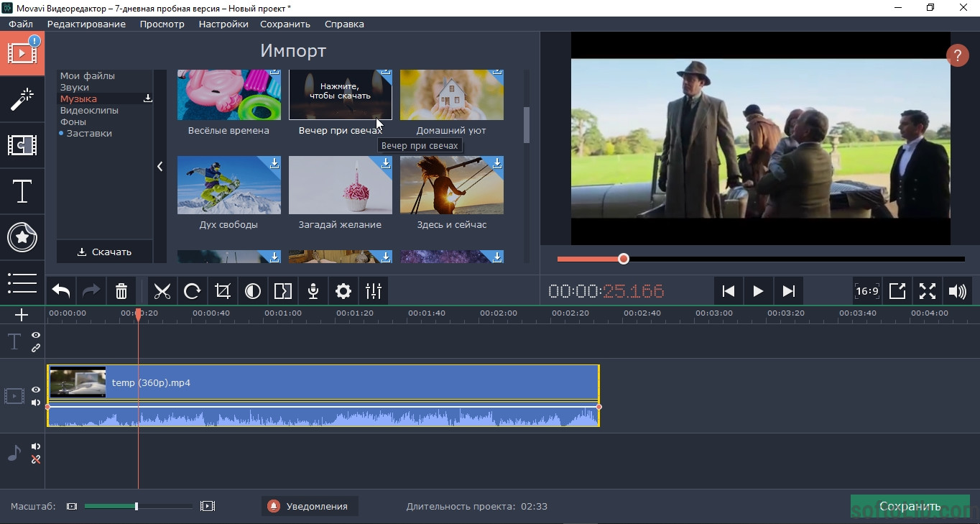Rotate the clip with rotate icon
The height and width of the screenshot is (524, 980).
pos(193,291)
